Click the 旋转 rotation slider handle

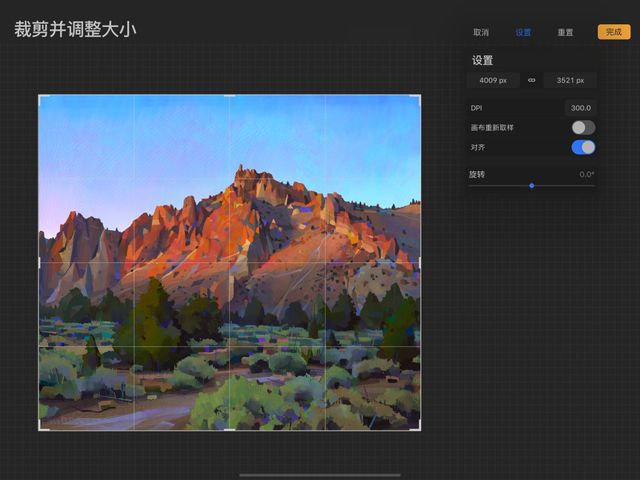pos(531,186)
